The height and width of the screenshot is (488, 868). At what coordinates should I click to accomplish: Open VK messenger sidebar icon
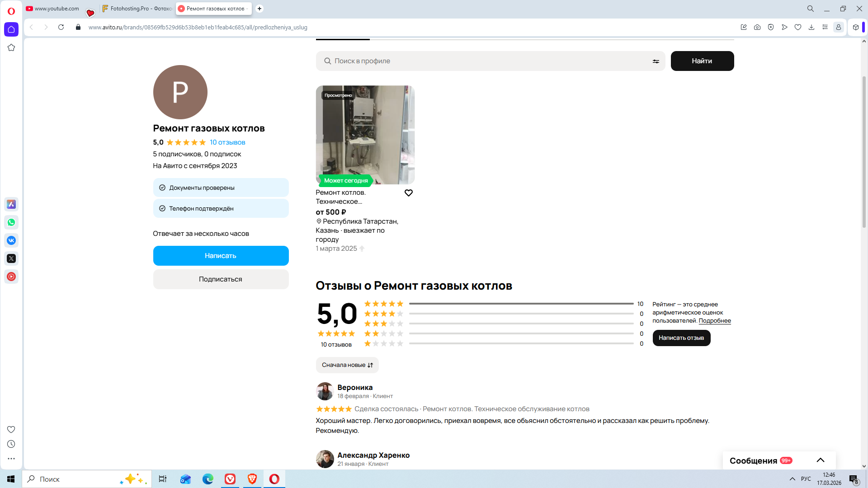(11, 240)
